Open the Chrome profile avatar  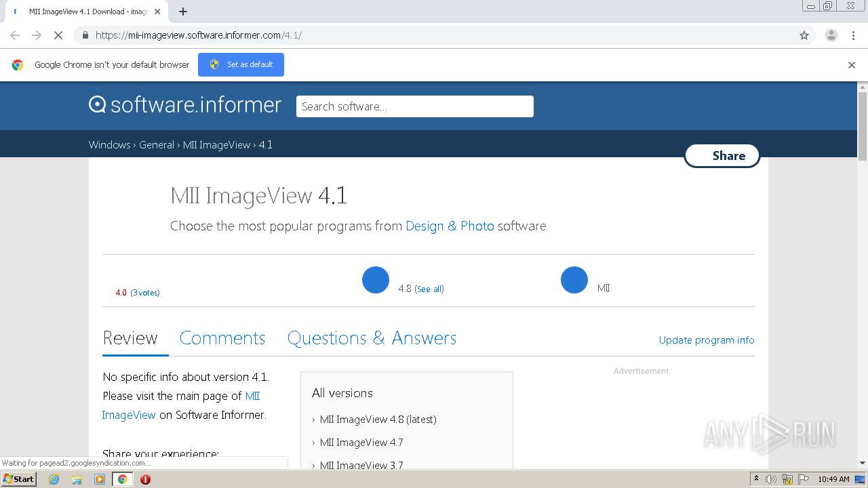click(x=831, y=35)
